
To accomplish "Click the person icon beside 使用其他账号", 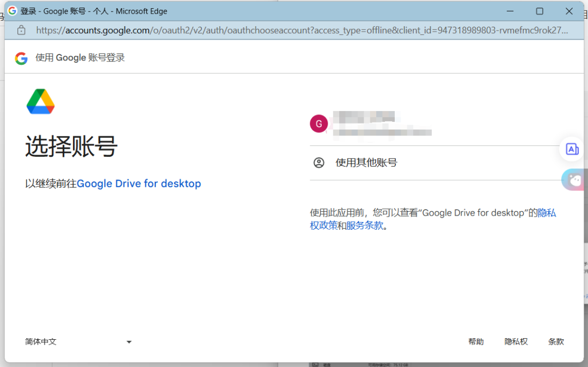I will [x=318, y=163].
